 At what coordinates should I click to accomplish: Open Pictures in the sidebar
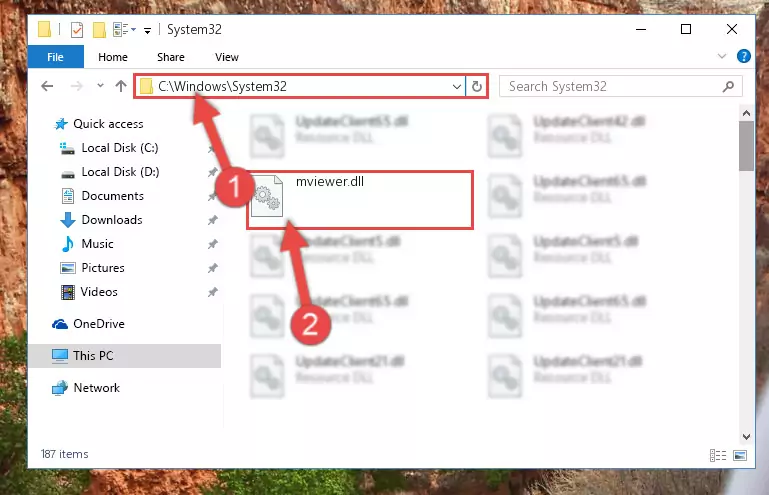tap(92, 268)
